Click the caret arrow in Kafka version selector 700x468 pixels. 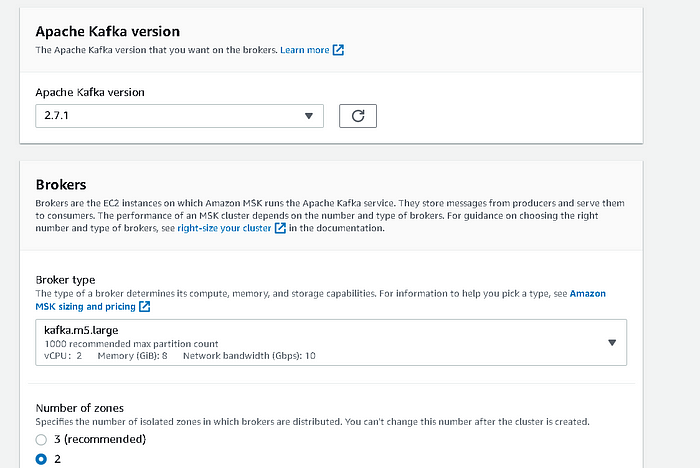click(x=308, y=116)
